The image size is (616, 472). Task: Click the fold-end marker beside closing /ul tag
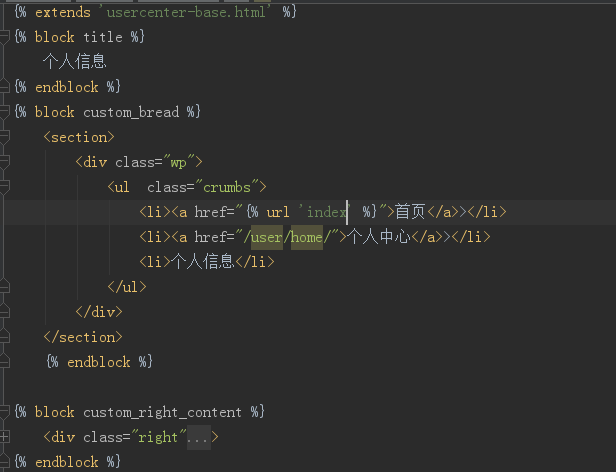click(x=4, y=287)
